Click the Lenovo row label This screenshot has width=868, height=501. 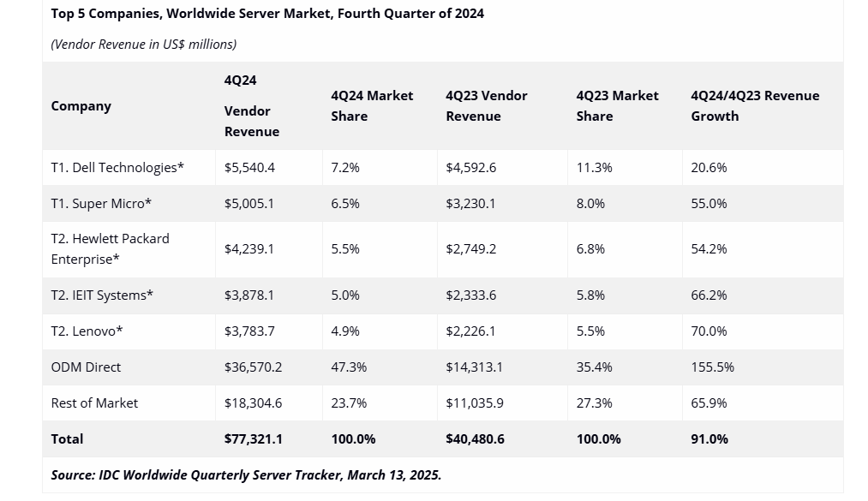pos(87,331)
